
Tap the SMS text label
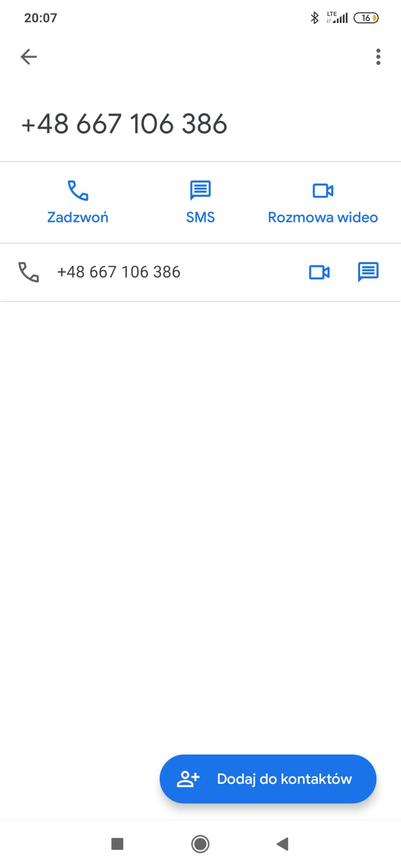coord(200,217)
